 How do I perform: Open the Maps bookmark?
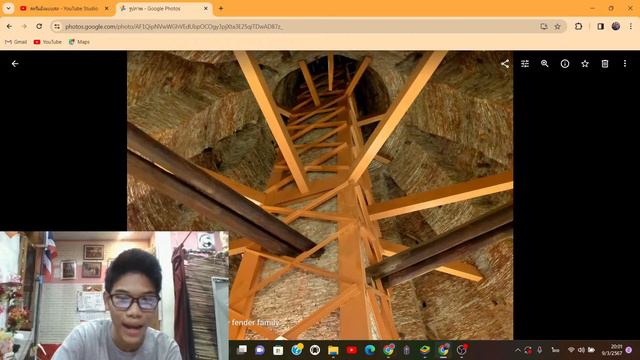79,42
